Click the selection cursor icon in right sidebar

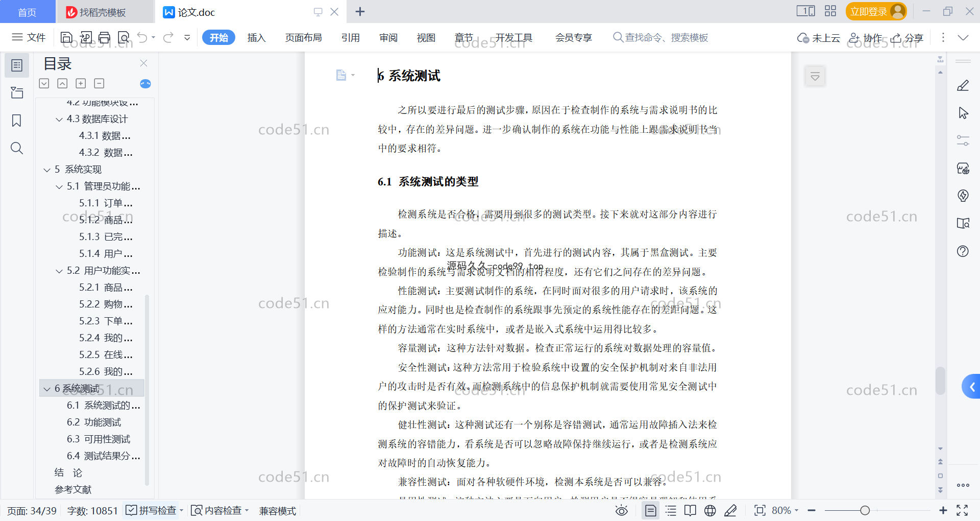click(963, 113)
